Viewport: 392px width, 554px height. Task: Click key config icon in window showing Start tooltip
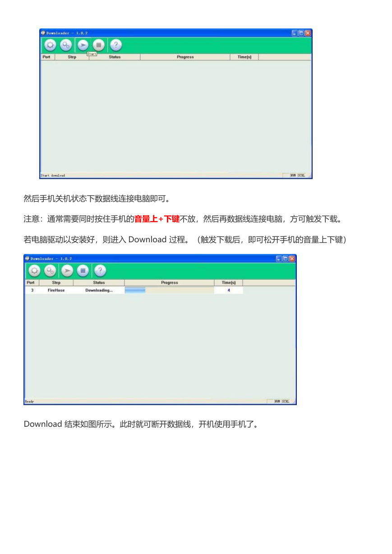pyautogui.click(x=66, y=45)
